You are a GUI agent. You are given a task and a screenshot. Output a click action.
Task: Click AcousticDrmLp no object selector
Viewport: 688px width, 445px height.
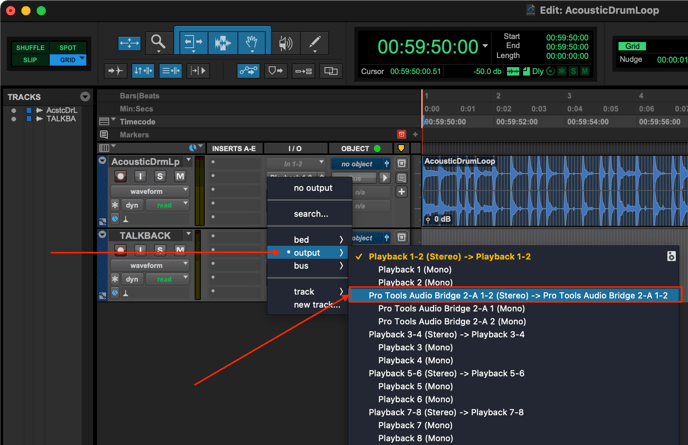[x=360, y=164]
